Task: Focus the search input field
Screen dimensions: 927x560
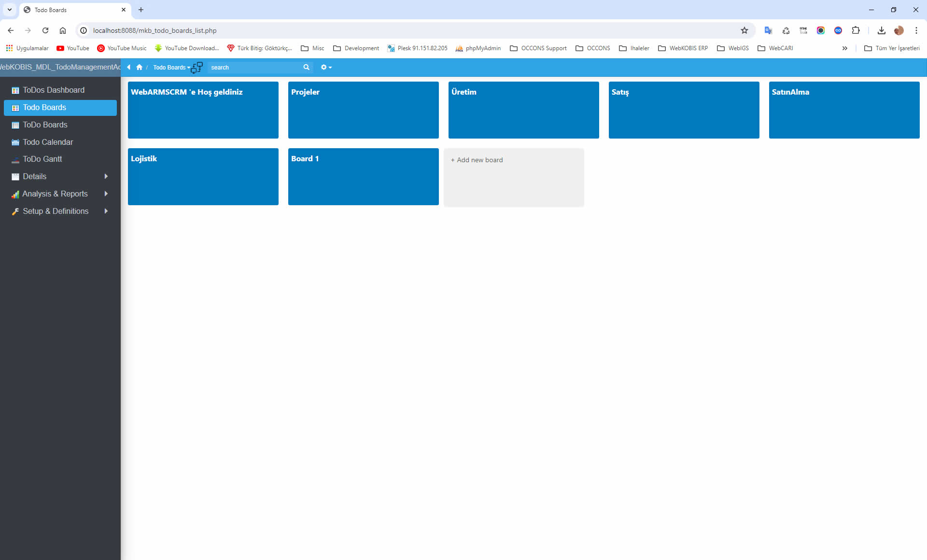Action: pos(256,68)
